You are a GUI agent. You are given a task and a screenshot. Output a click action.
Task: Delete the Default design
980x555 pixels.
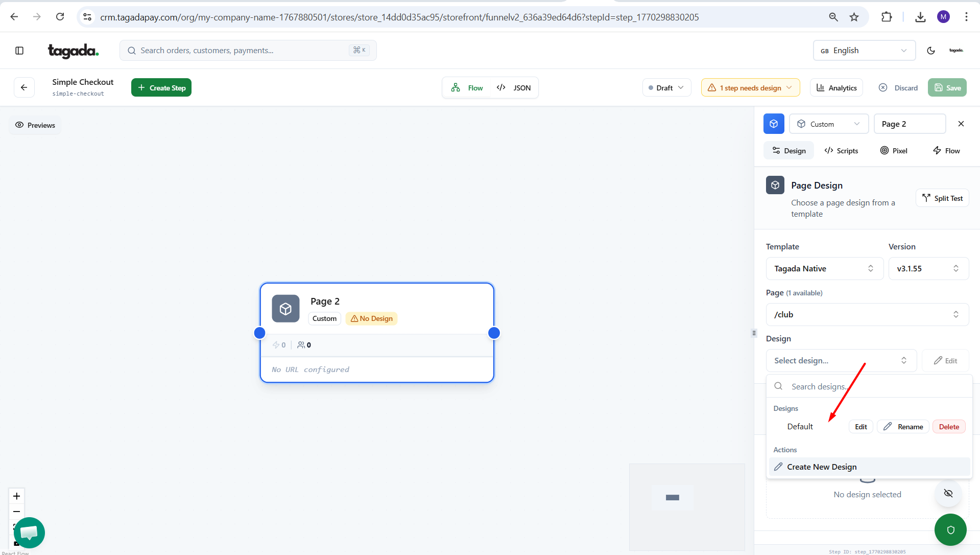click(x=948, y=427)
